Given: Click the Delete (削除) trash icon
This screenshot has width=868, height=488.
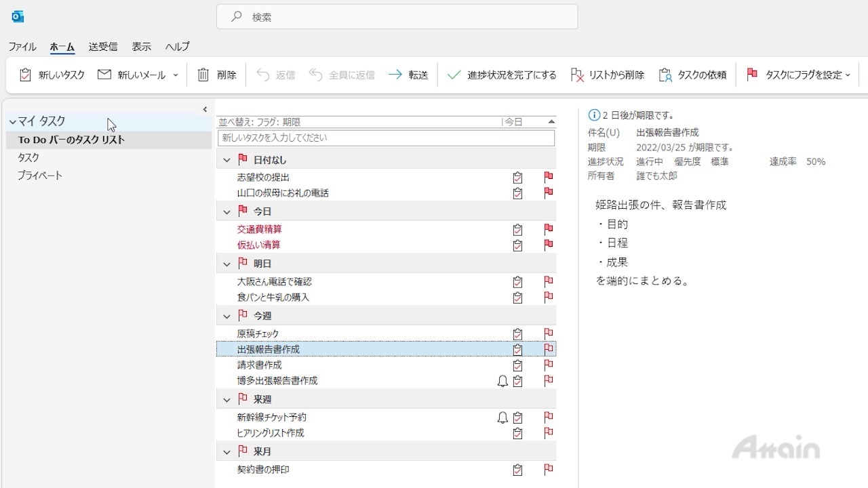Looking at the screenshot, I should tap(203, 75).
